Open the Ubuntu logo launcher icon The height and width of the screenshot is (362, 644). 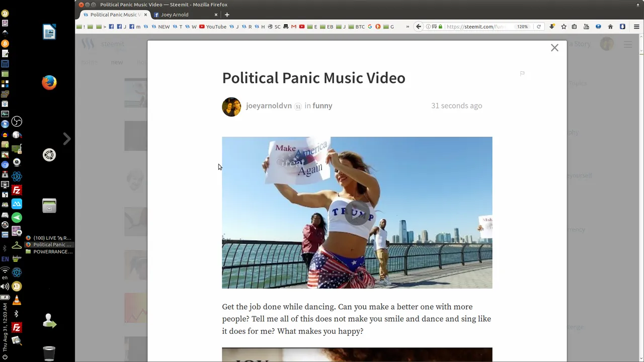(x=49, y=155)
